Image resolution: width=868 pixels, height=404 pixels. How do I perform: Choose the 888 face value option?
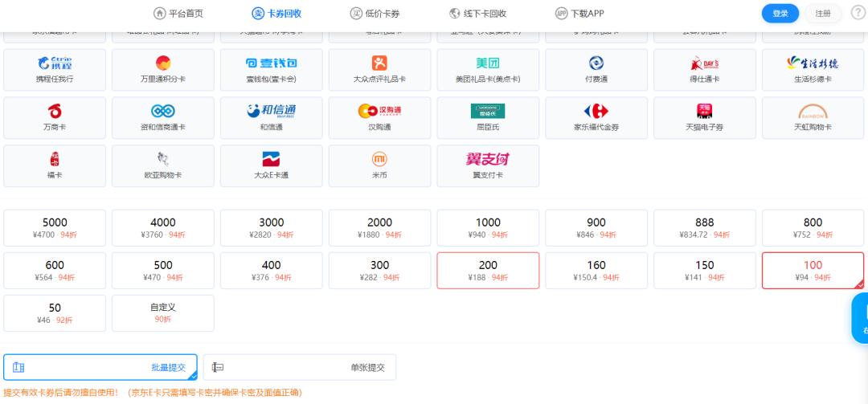pos(705,228)
